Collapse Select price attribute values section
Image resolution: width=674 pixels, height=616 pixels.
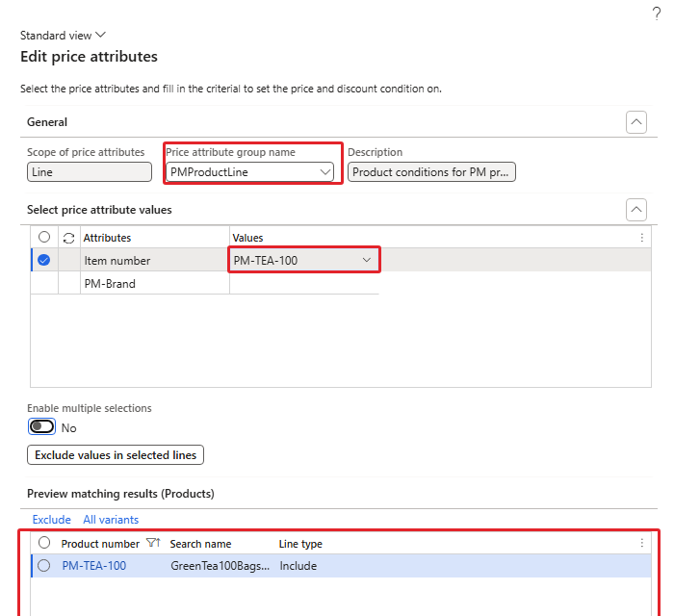tap(636, 210)
